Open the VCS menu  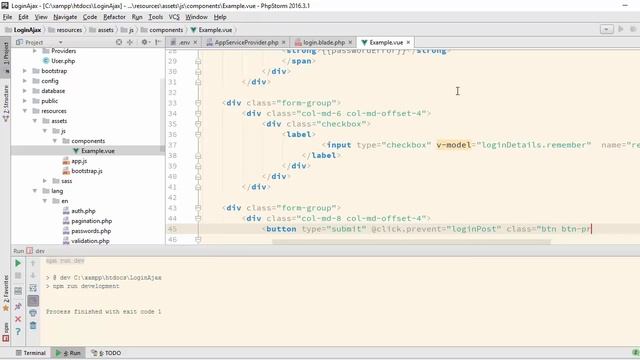(x=174, y=17)
